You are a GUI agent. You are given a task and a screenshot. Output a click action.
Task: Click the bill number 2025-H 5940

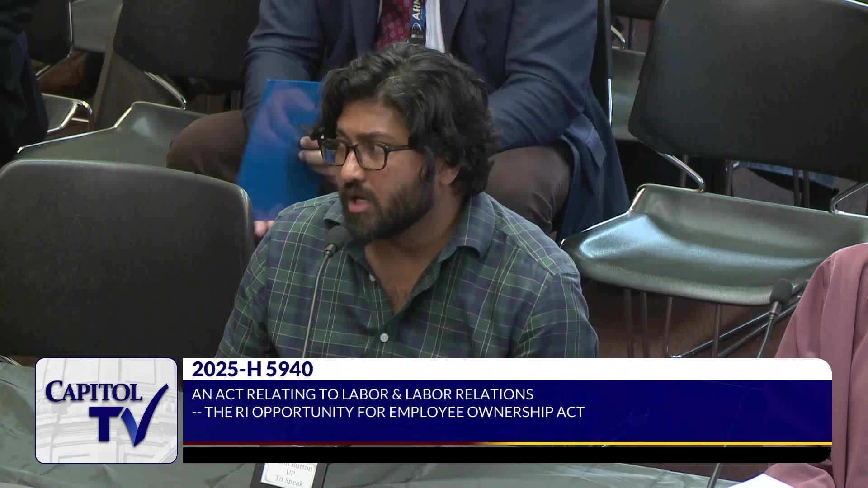[x=252, y=370]
